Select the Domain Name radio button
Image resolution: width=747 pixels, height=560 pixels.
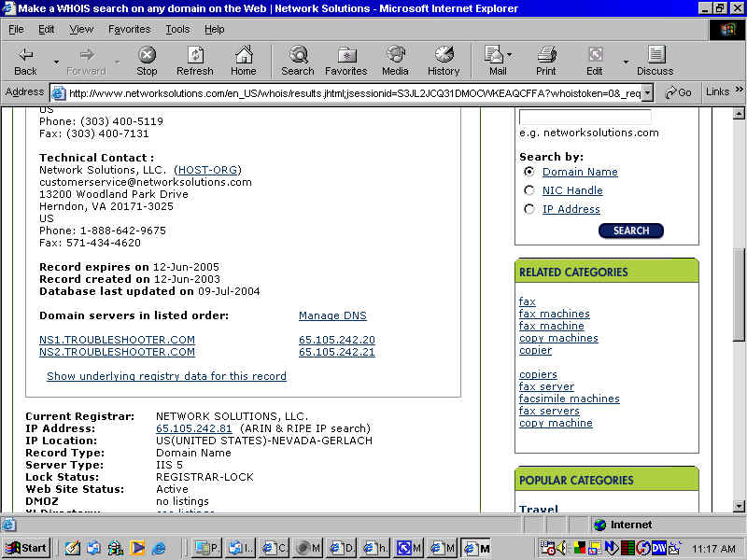[x=529, y=172]
